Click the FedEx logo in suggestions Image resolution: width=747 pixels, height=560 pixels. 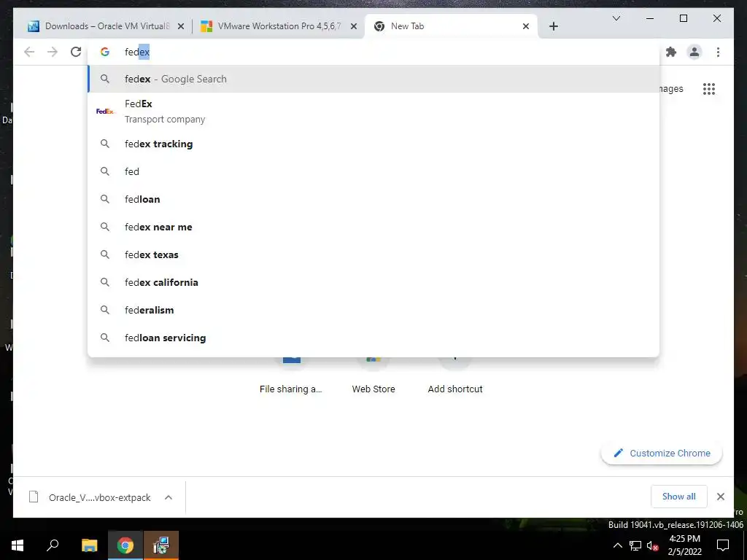coord(105,112)
